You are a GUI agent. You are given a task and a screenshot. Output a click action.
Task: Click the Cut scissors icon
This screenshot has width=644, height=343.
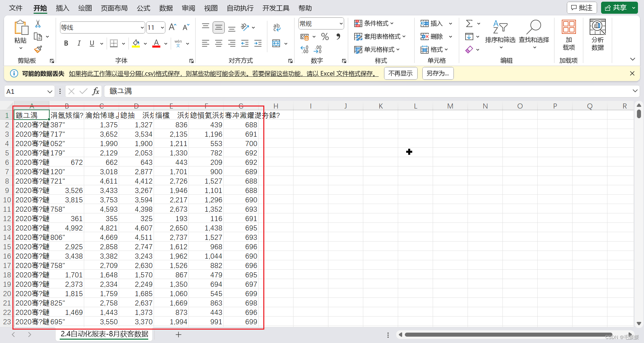[x=38, y=24]
